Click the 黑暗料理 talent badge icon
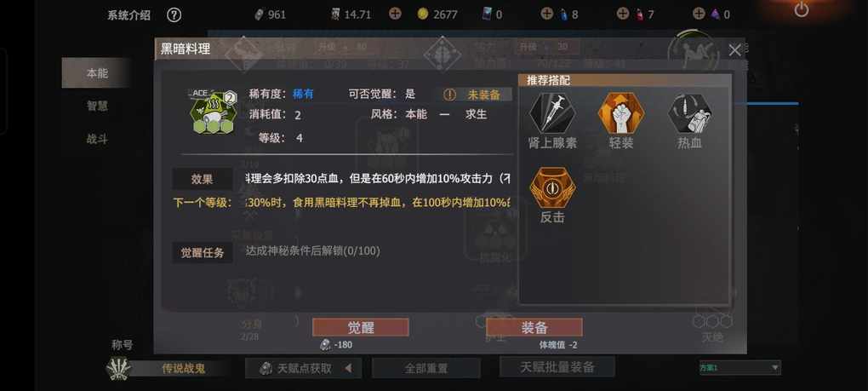Screen dimensions: 868x391 [x=213, y=112]
